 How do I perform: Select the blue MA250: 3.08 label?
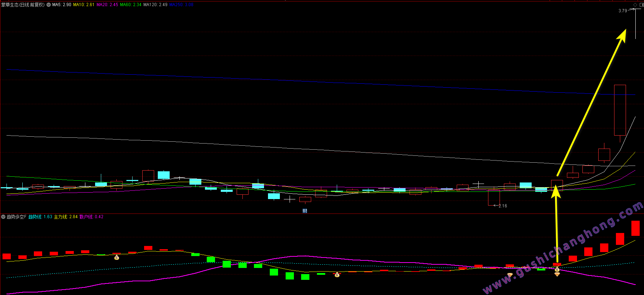click(181, 5)
